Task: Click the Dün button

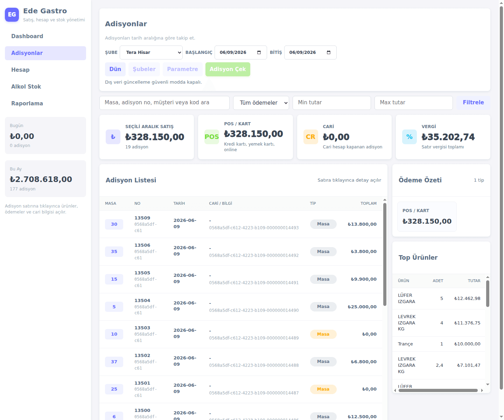Action: (x=115, y=69)
